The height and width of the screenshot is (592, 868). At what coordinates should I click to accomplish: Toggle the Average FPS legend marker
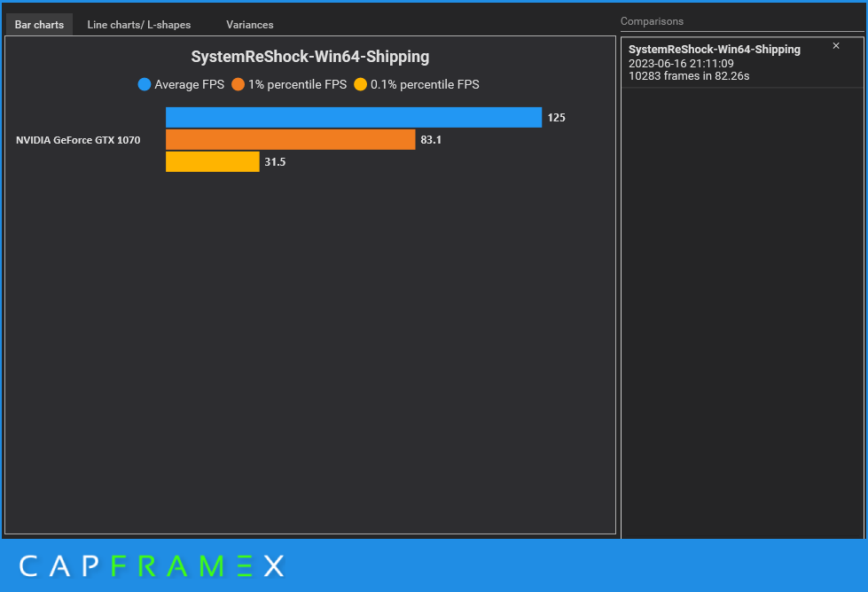click(x=144, y=84)
